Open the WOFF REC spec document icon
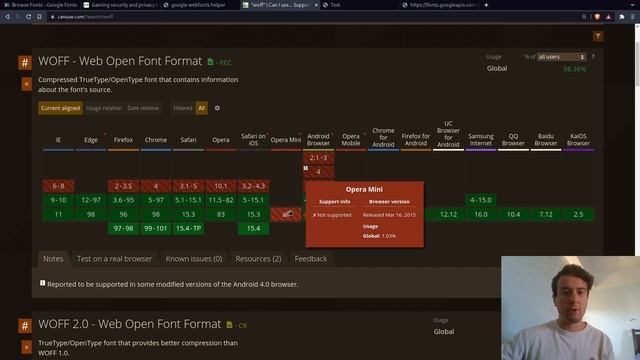This screenshot has height=360, width=640. [210, 62]
